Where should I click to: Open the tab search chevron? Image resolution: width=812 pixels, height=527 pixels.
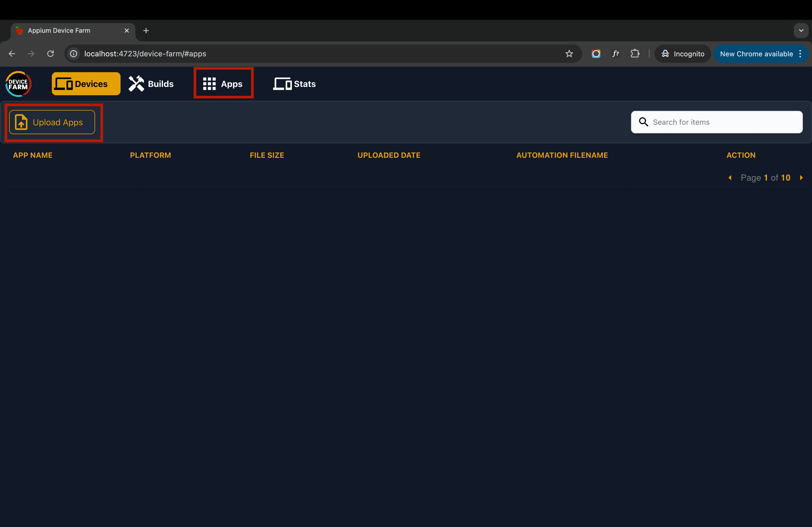(x=801, y=30)
